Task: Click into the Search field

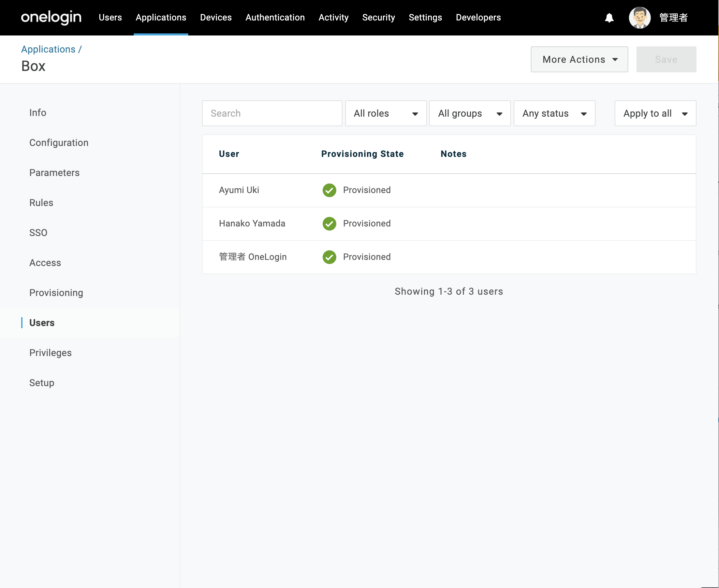Action: [x=272, y=113]
